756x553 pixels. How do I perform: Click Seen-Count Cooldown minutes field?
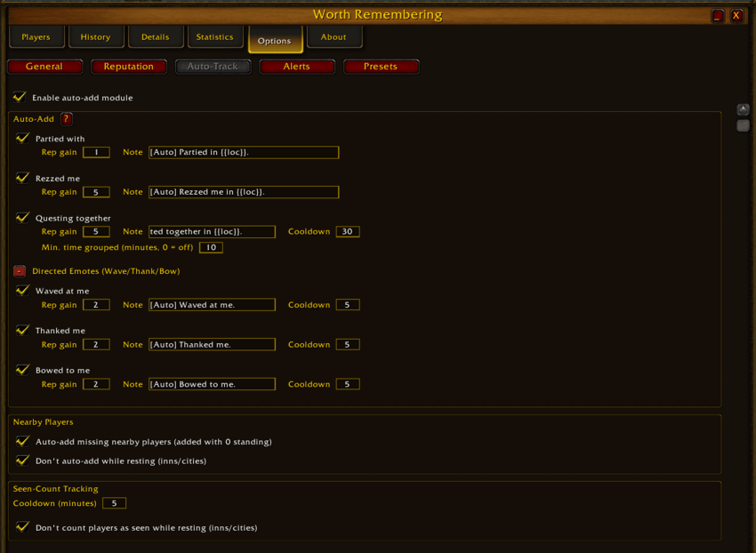click(114, 503)
